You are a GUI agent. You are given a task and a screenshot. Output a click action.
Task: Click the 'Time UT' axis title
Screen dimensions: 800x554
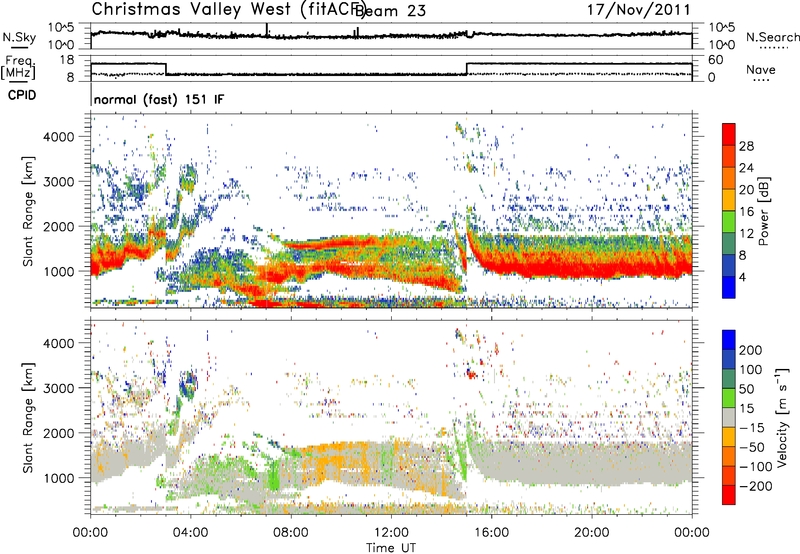pos(391,548)
